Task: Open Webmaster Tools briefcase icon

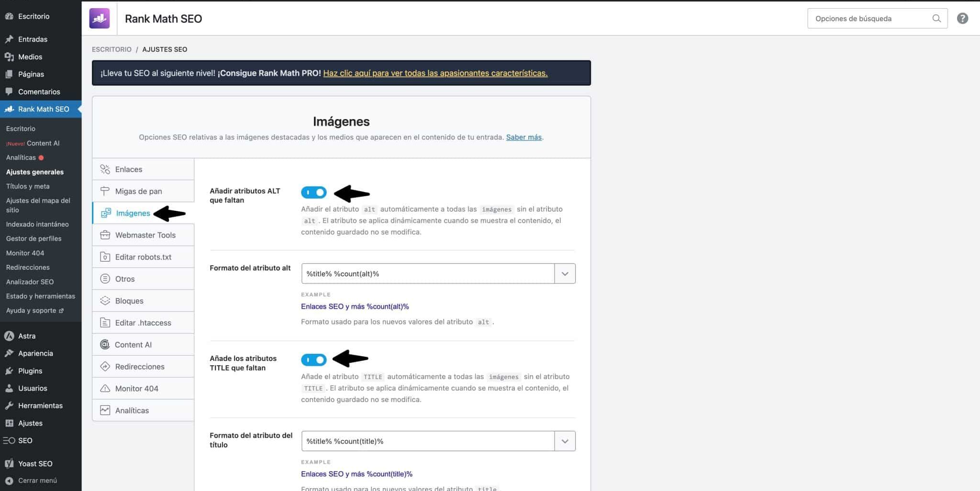Action: pyautogui.click(x=105, y=235)
